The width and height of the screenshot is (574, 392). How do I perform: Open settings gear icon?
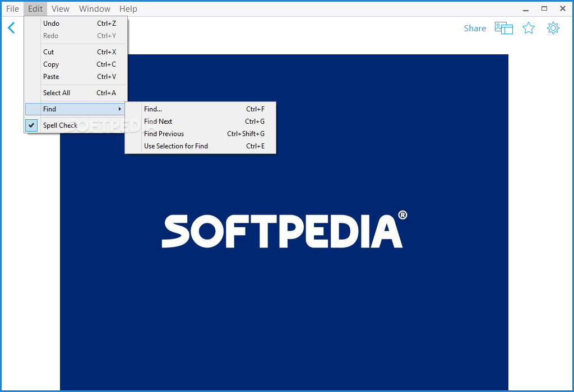[x=553, y=28]
